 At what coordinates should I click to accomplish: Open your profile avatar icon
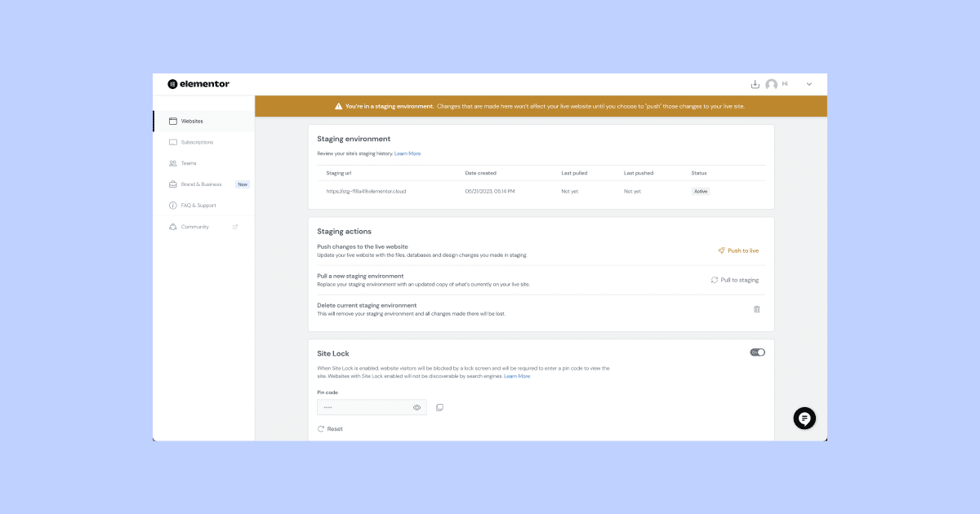pyautogui.click(x=773, y=83)
